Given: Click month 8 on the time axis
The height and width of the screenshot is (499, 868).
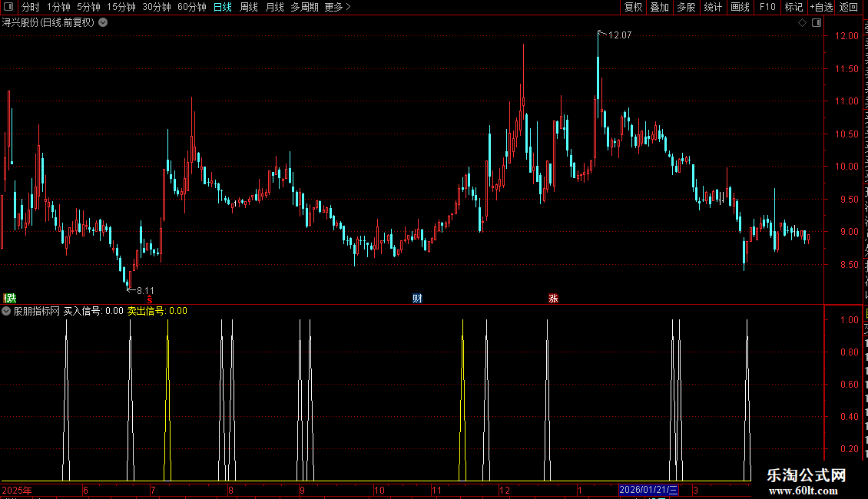Looking at the screenshot, I should click(x=231, y=490).
